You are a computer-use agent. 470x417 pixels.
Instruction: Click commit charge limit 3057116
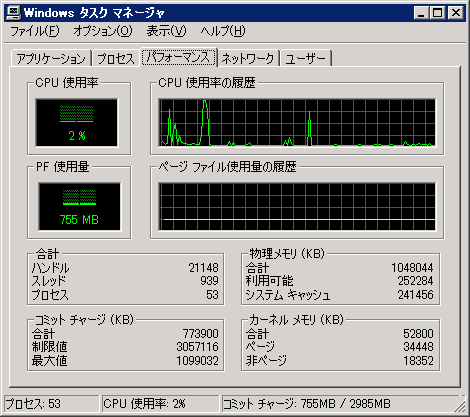[x=197, y=347]
